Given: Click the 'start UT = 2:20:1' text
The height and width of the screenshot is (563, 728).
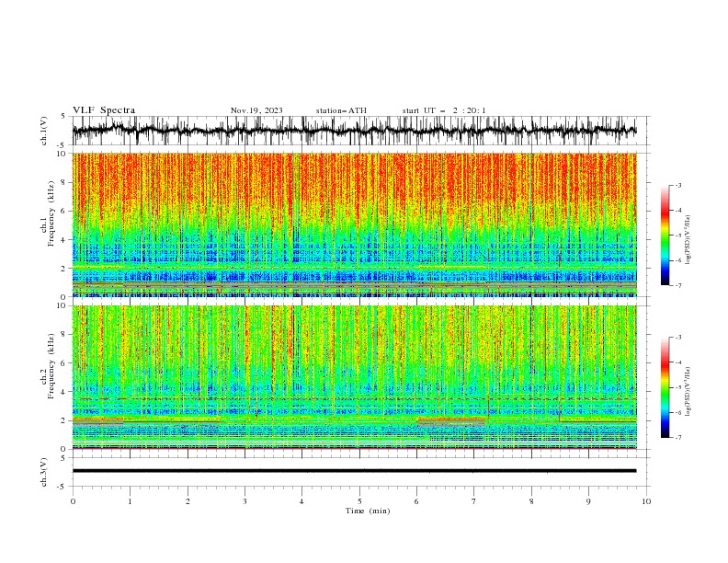Looking at the screenshot, I should 444,110.
